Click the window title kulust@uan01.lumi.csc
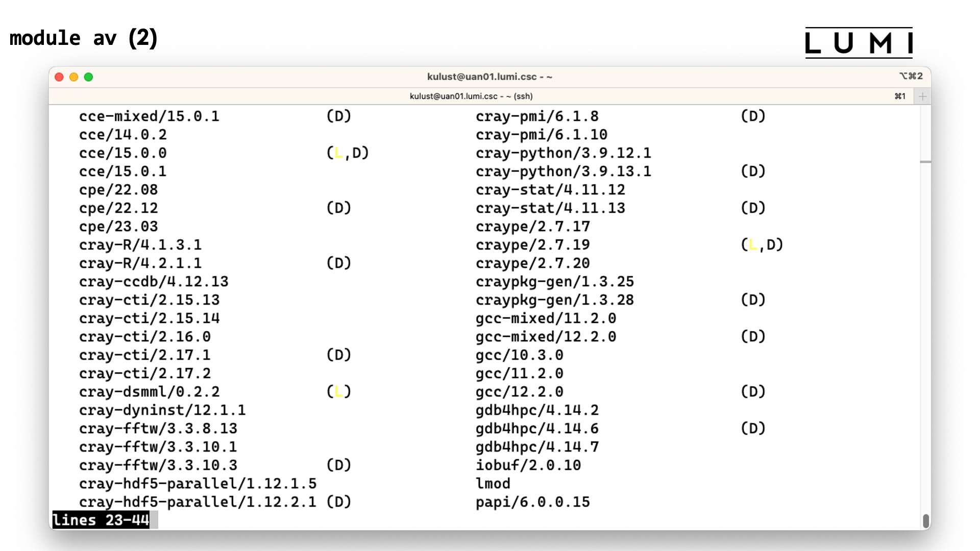 (489, 77)
